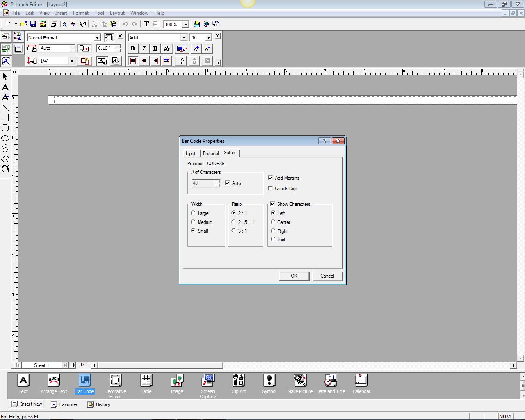Select Medium width radio button
Image resolution: width=525 pixels, height=420 pixels.
coord(193,222)
